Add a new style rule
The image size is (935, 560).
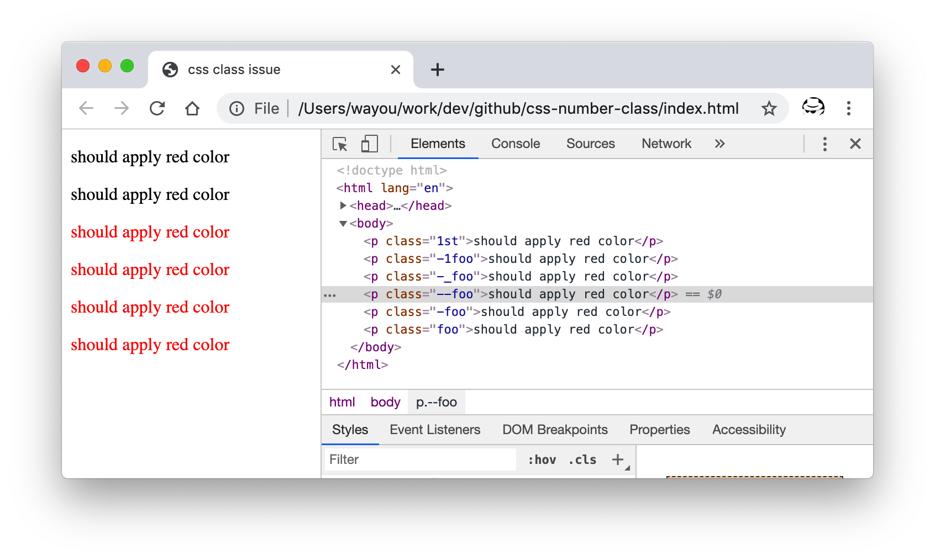(x=618, y=459)
